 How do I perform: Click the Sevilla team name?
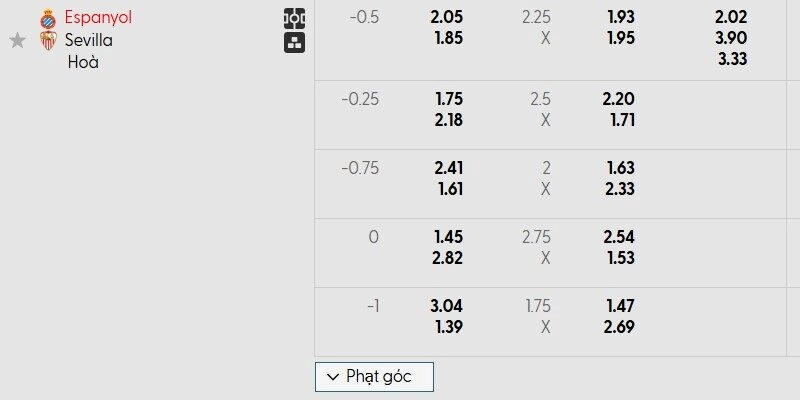88,40
